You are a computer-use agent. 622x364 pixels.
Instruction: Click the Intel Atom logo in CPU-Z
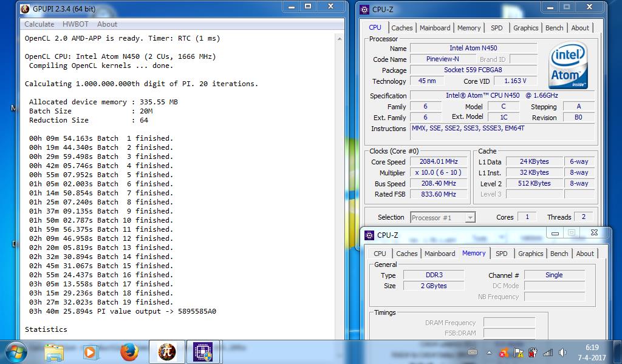click(x=568, y=66)
